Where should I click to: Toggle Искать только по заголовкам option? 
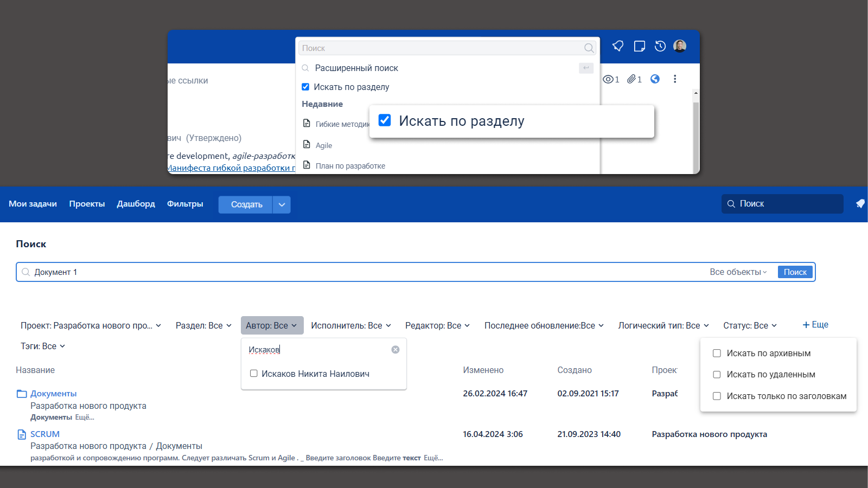click(x=717, y=396)
